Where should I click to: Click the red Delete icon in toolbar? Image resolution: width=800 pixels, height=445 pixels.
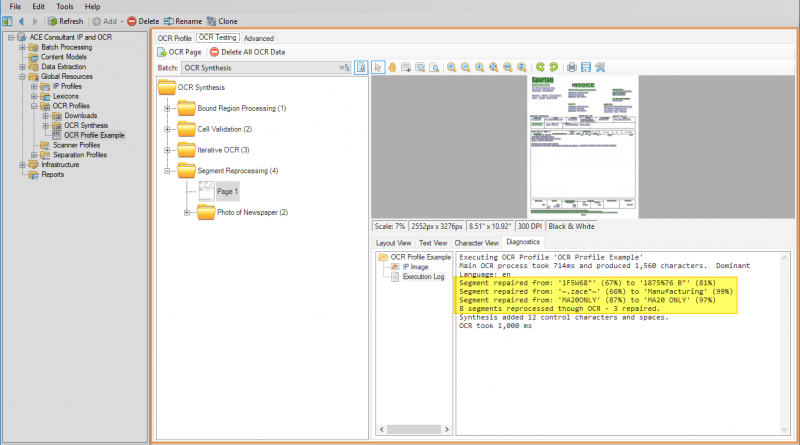point(133,21)
